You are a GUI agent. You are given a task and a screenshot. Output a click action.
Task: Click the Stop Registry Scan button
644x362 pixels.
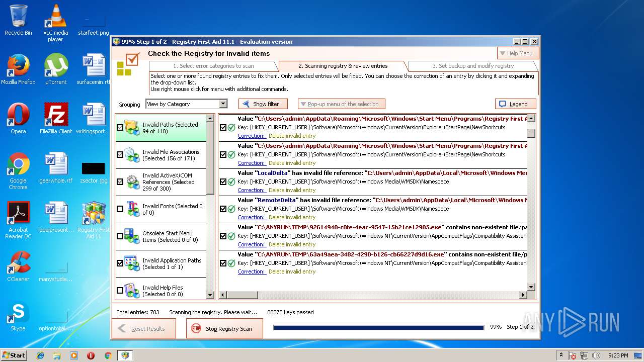pyautogui.click(x=224, y=329)
